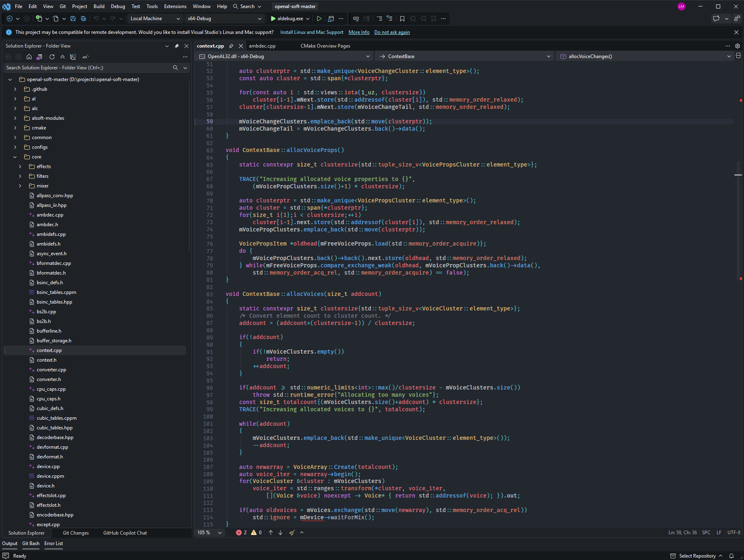Click the error count indicator showing 2
The width and height of the screenshot is (744, 560).
tap(241, 533)
